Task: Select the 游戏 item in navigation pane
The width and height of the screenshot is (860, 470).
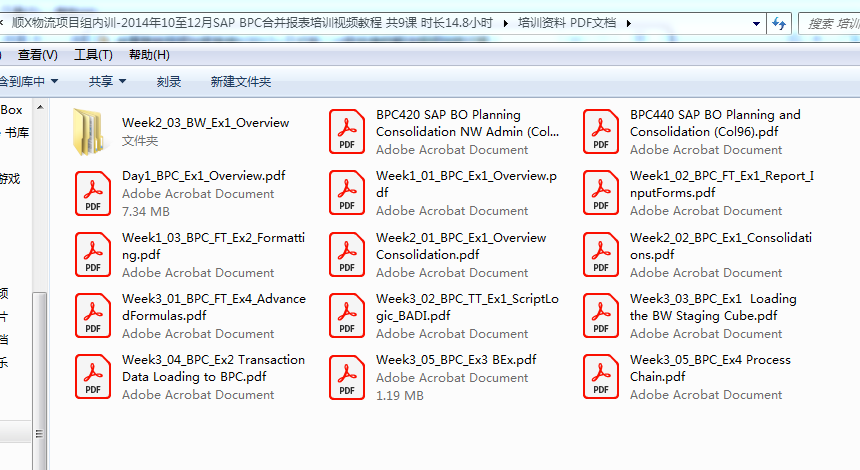Action: pos(10,179)
